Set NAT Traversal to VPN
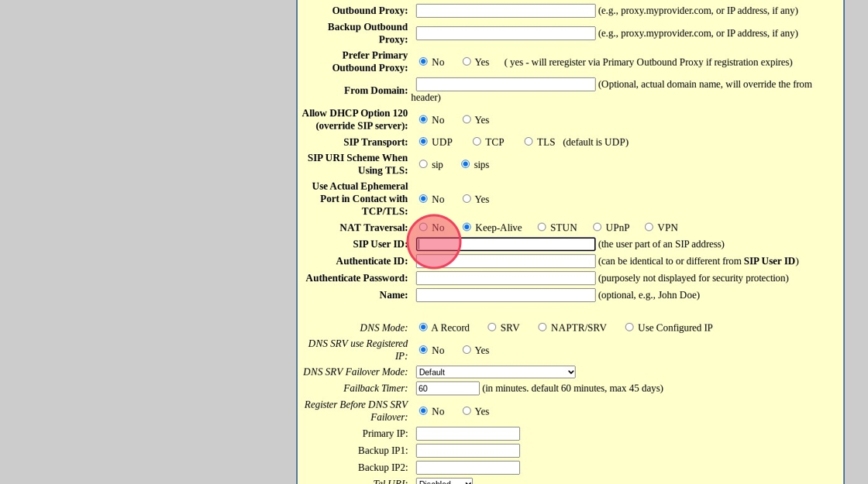The width and height of the screenshot is (868, 484). point(649,228)
